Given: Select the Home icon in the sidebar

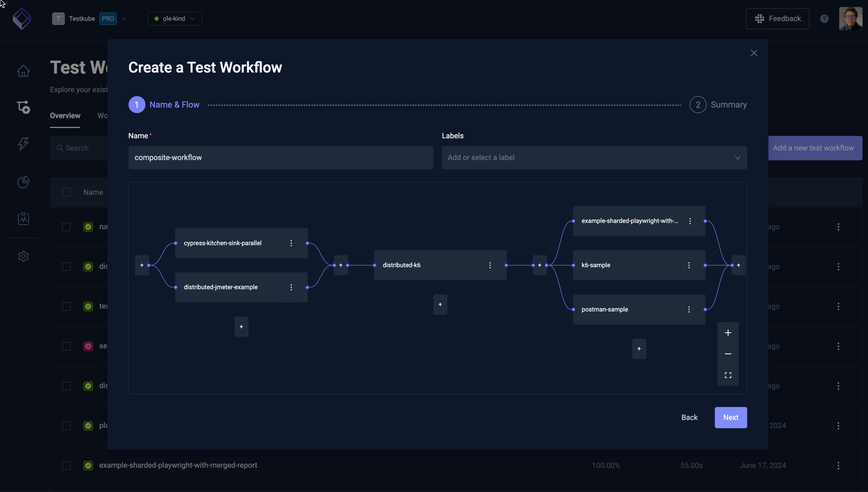Looking at the screenshot, I should tap(23, 71).
